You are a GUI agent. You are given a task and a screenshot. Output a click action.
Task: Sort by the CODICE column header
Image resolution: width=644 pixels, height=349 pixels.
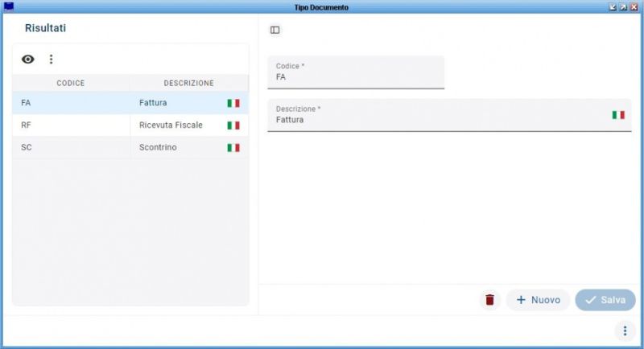[x=71, y=84]
